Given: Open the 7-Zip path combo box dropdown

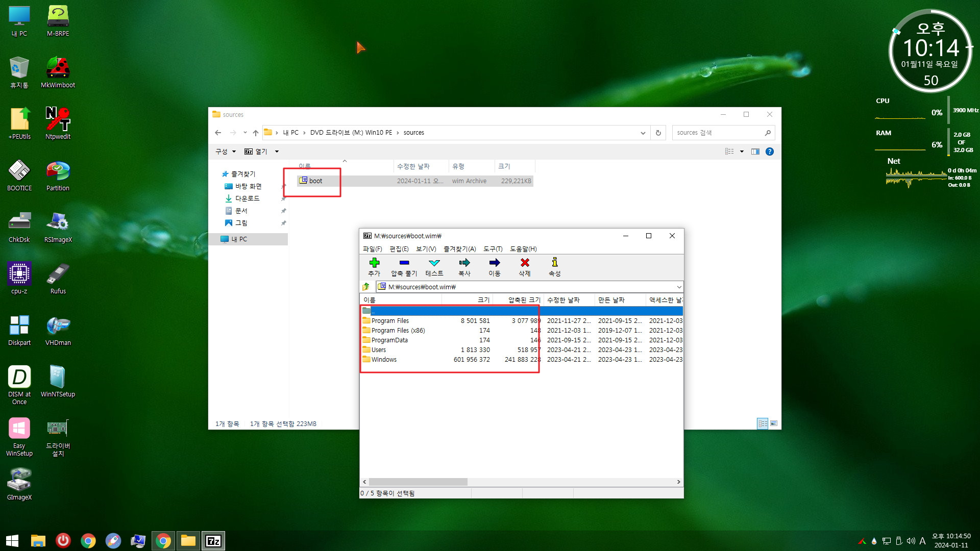Looking at the screenshot, I should point(679,287).
